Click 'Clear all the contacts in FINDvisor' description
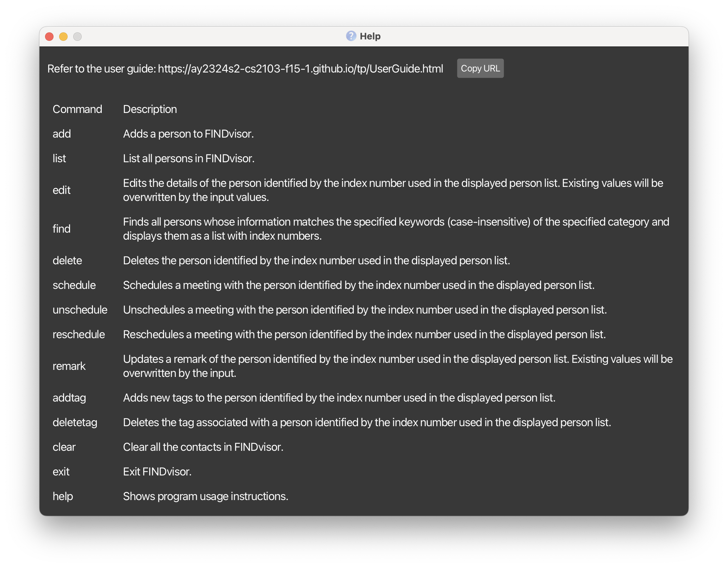728x568 pixels. 203,447
